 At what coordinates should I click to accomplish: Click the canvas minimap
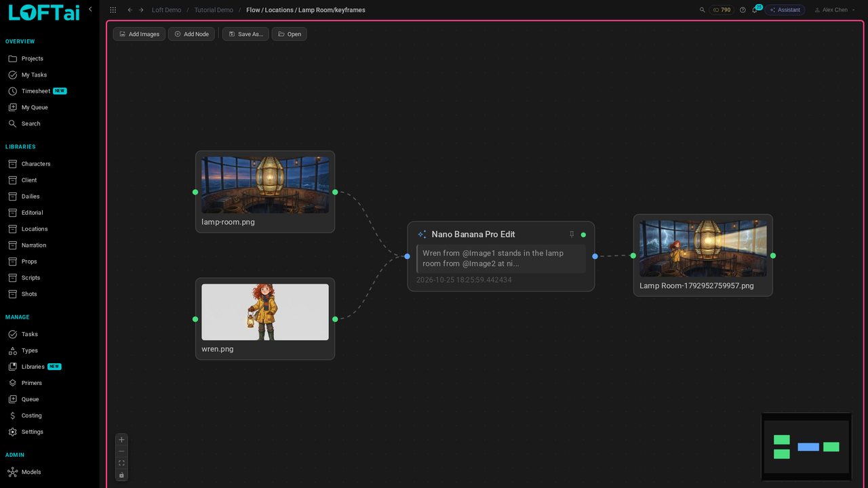806,447
